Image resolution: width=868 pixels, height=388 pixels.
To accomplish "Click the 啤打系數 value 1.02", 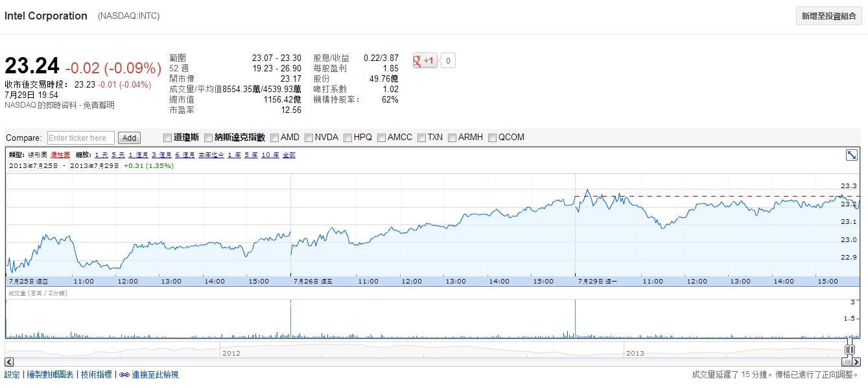I will 391,90.
